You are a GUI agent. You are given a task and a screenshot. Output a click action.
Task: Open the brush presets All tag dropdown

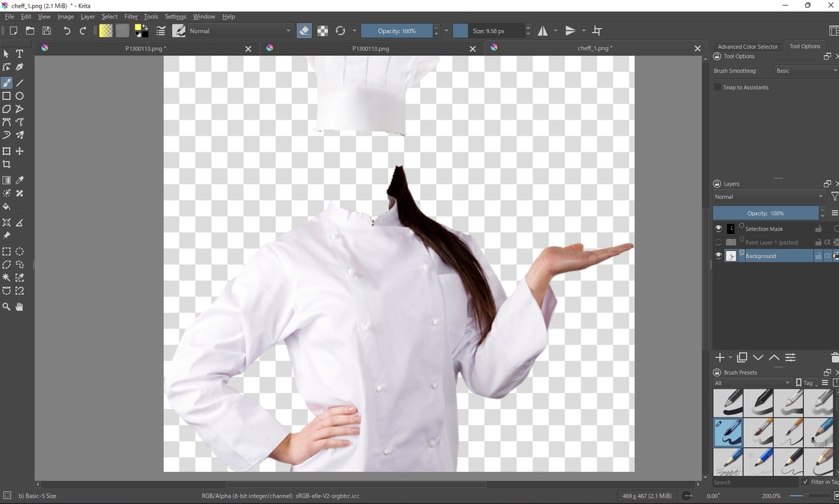(x=752, y=383)
